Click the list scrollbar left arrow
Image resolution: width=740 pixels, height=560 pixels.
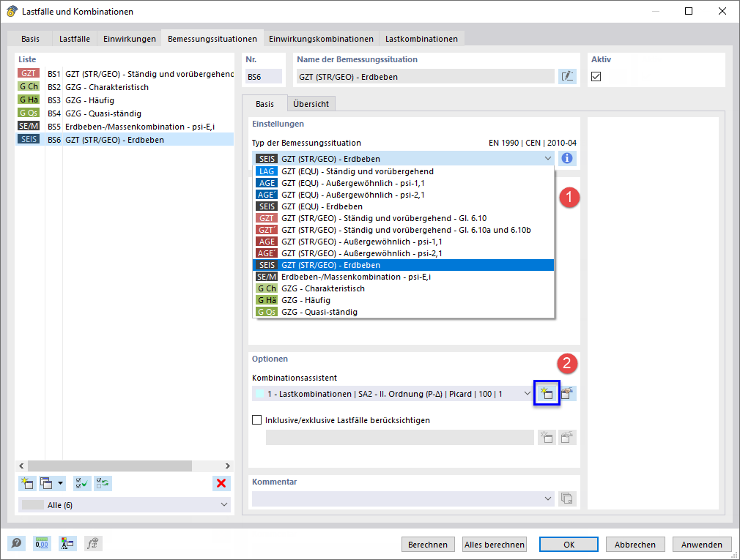[21, 466]
